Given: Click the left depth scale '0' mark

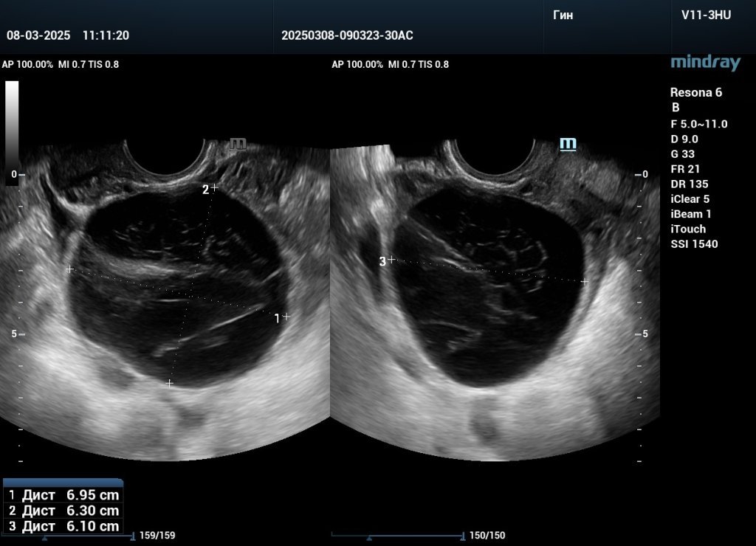Looking at the screenshot, I should [x=15, y=174].
